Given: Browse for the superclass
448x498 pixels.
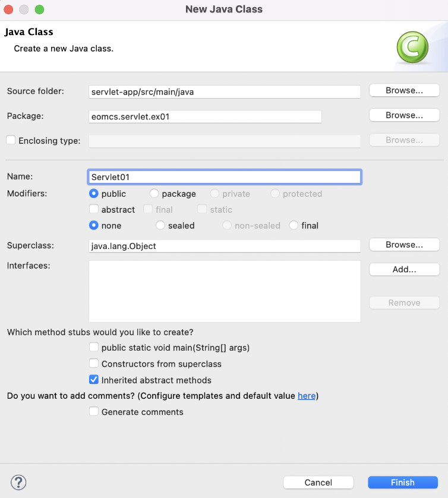Looking at the screenshot, I should coord(404,245).
